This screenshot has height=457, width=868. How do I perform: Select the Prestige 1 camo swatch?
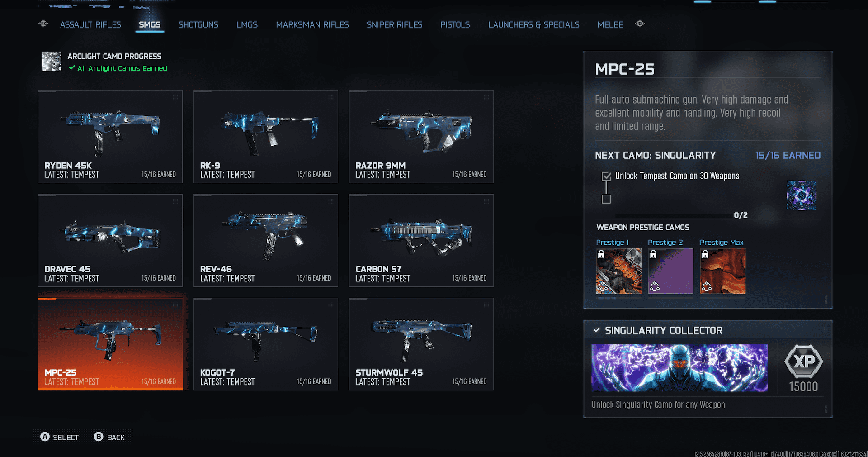pos(618,271)
